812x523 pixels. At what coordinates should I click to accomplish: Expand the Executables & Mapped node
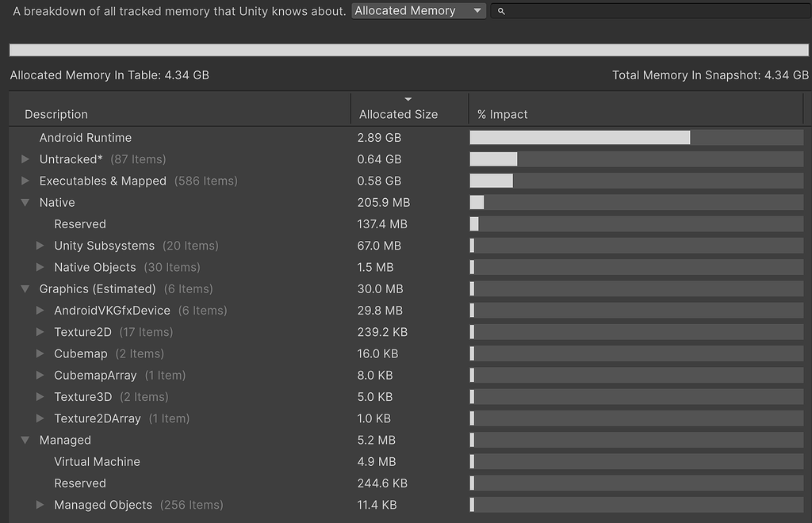pyautogui.click(x=25, y=181)
